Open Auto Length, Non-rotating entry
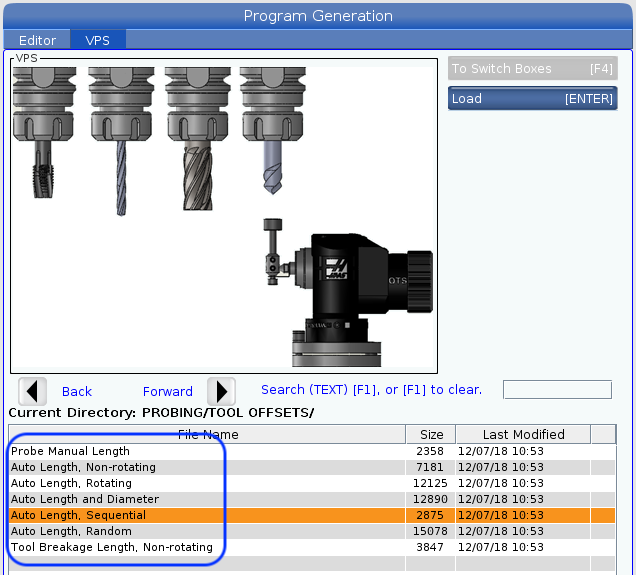This screenshot has width=636, height=575. 83,467
